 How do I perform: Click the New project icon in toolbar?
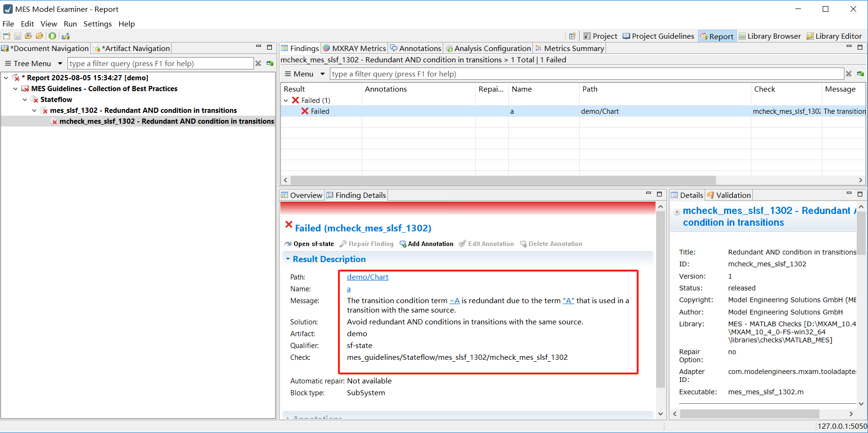[7, 36]
